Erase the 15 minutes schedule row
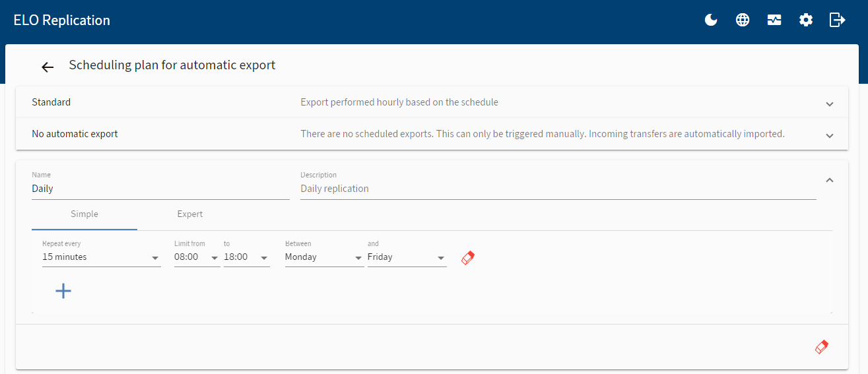 [467, 257]
